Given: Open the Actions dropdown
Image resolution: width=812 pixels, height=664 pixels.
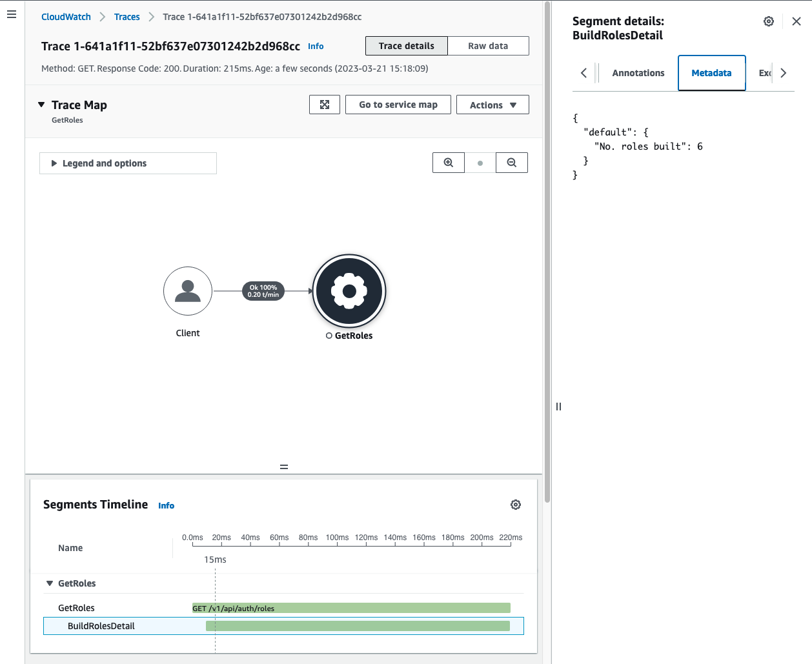Looking at the screenshot, I should point(492,105).
